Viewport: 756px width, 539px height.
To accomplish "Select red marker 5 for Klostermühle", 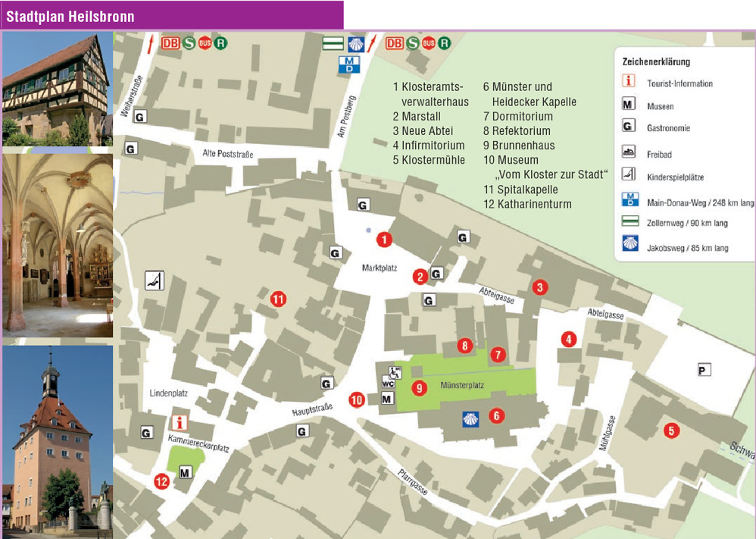I will (x=670, y=431).
